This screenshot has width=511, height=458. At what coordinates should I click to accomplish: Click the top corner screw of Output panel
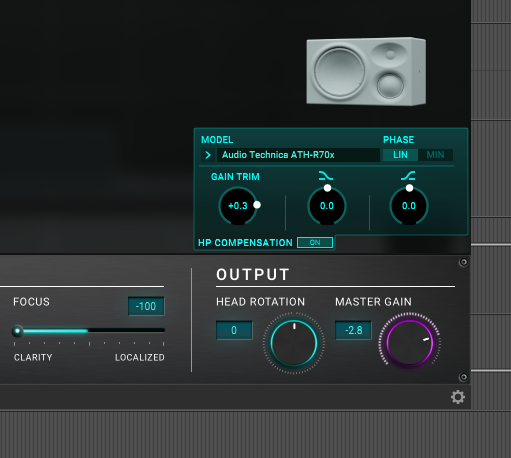pyautogui.click(x=463, y=262)
